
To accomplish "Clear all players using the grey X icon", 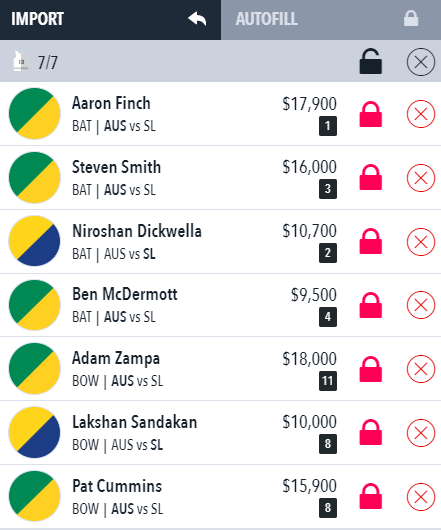I will [421, 62].
